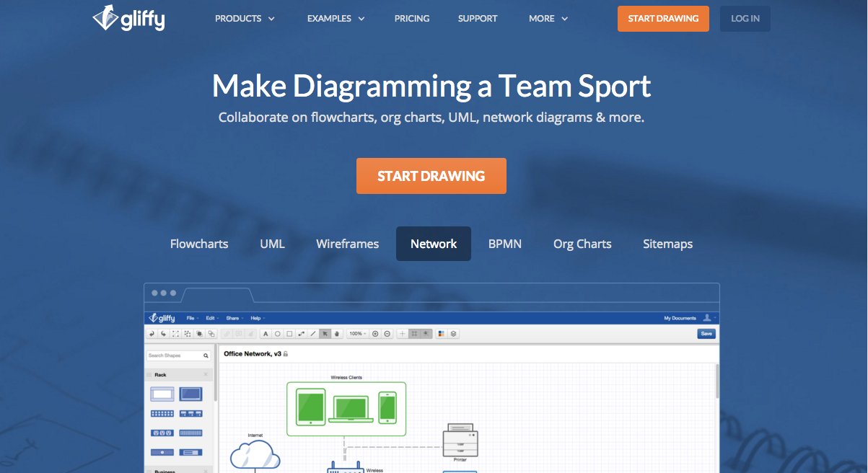Click the greyed comment bubble icon

239,334
